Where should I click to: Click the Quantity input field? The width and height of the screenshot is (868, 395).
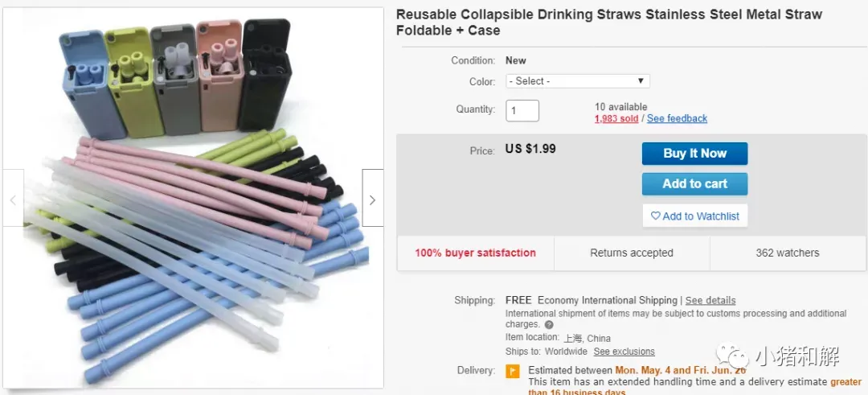(522, 111)
